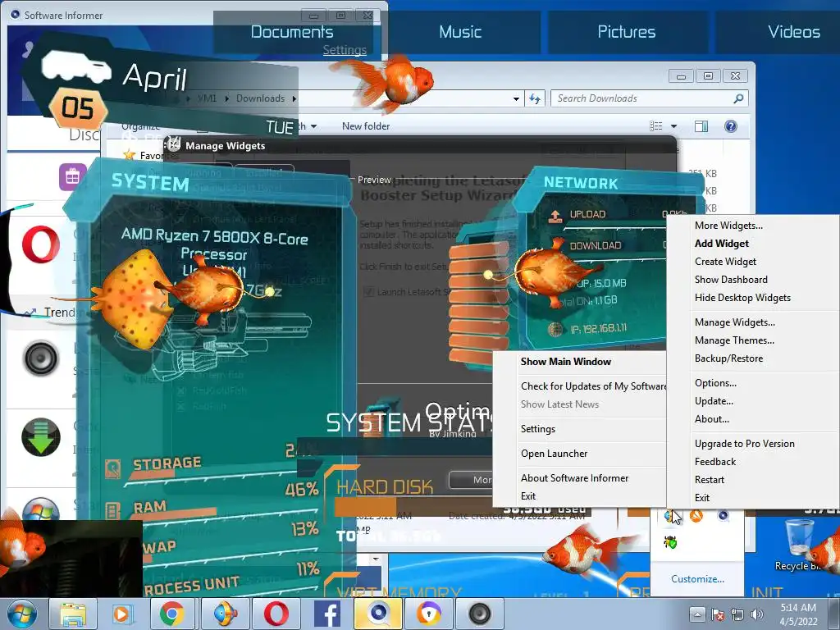Launch Windows Media Player from taskbar
The width and height of the screenshot is (840, 630).
coord(122,614)
